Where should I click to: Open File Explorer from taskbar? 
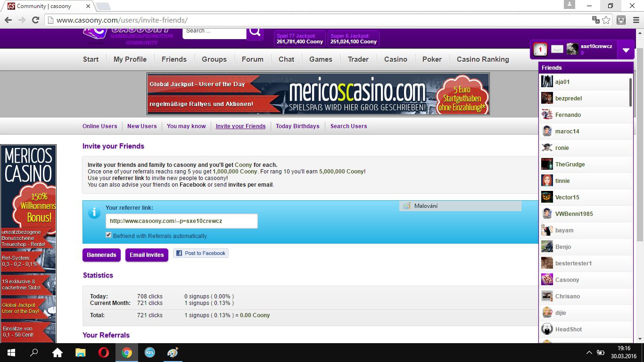(80, 353)
